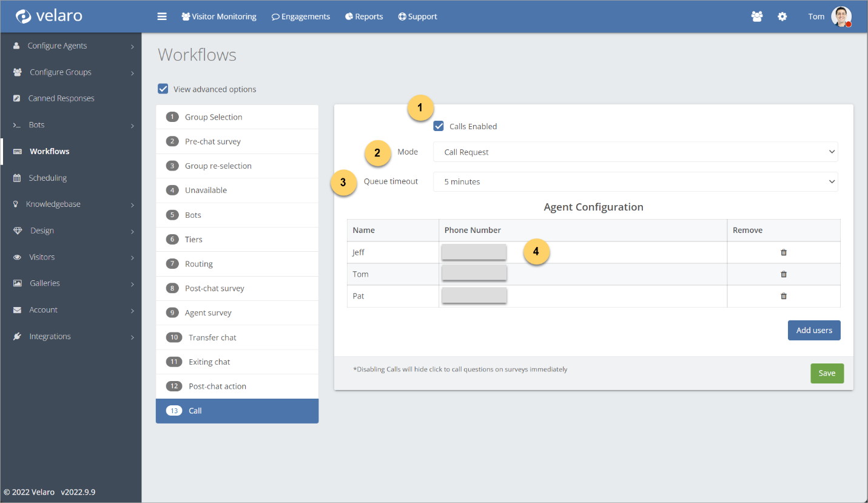Toggle View advanced options checkbox
Screen dimensions: 868x503
pyautogui.click(x=163, y=89)
